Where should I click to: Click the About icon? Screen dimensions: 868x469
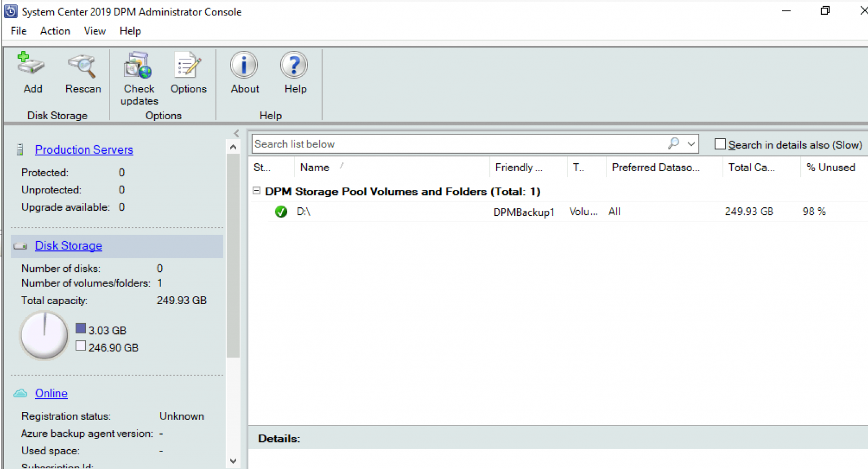pyautogui.click(x=244, y=65)
